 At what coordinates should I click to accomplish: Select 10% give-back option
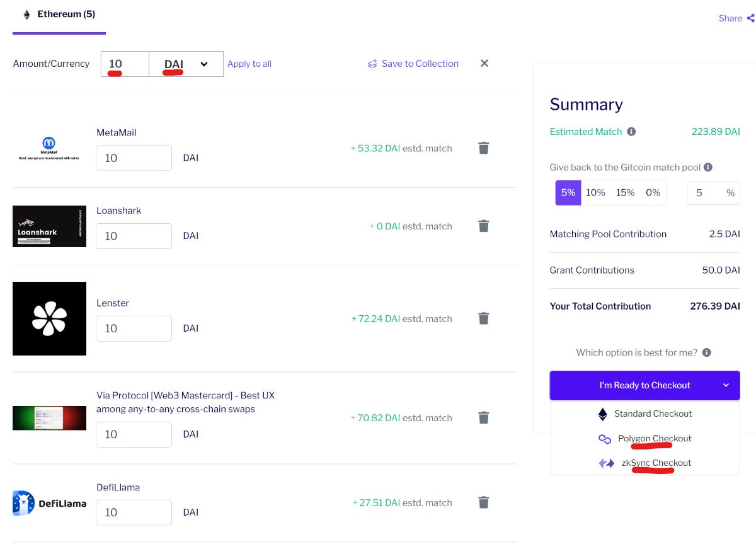[595, 193]
